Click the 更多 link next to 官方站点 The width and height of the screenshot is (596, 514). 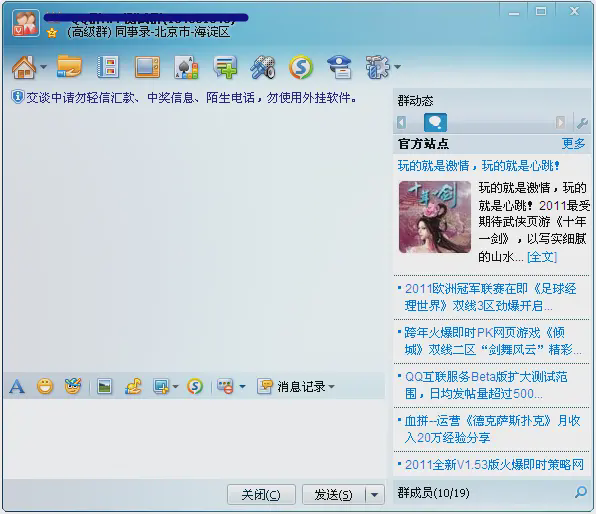click(x=573, y=143)
